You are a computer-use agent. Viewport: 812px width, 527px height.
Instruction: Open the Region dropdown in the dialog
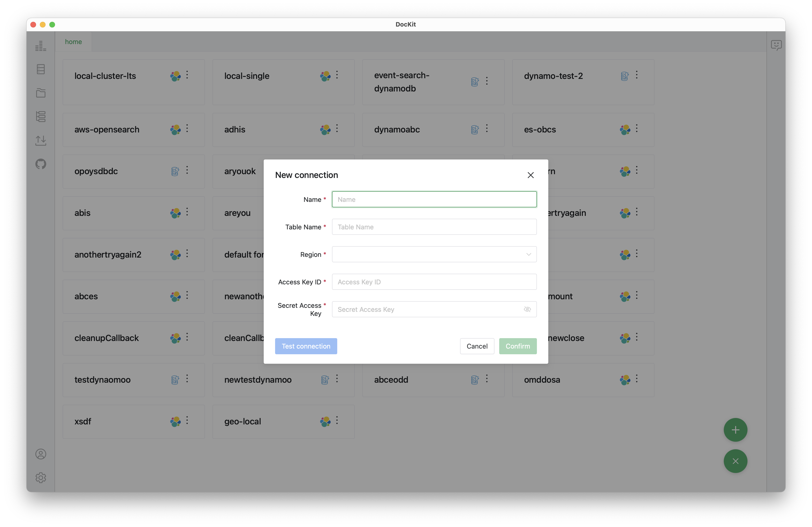[x=434, y=254]
